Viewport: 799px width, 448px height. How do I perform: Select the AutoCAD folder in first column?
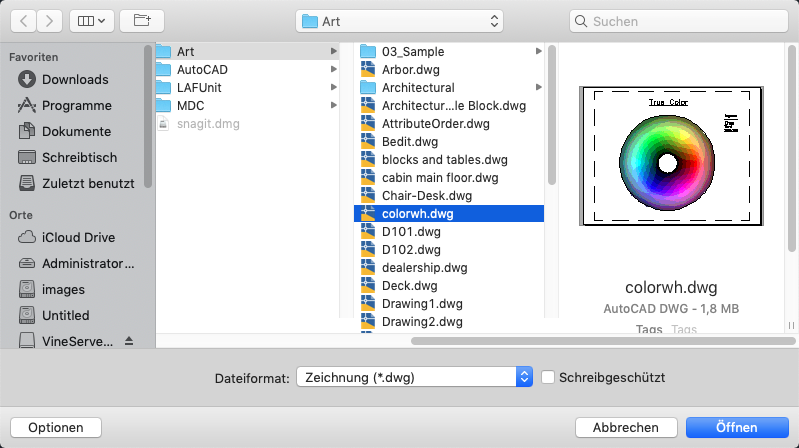tap(247, 70)
